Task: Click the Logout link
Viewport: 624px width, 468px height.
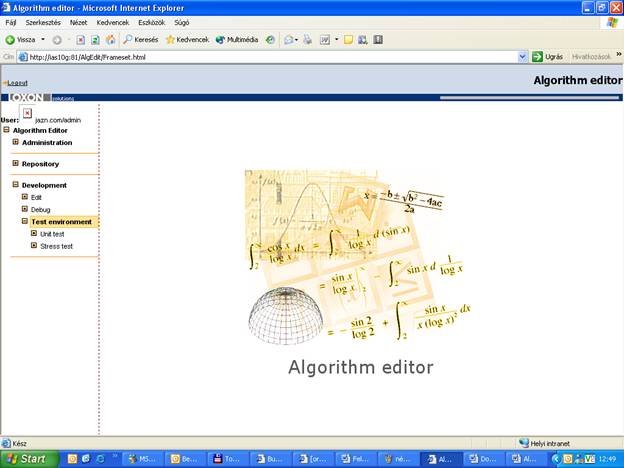Action: [x=17, y=83]
